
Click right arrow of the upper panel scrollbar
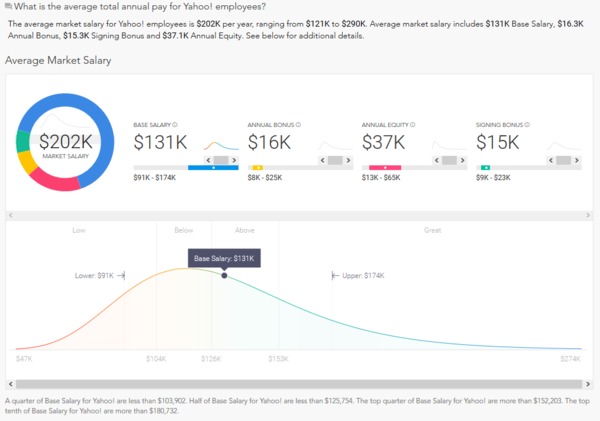coord(588,215)
